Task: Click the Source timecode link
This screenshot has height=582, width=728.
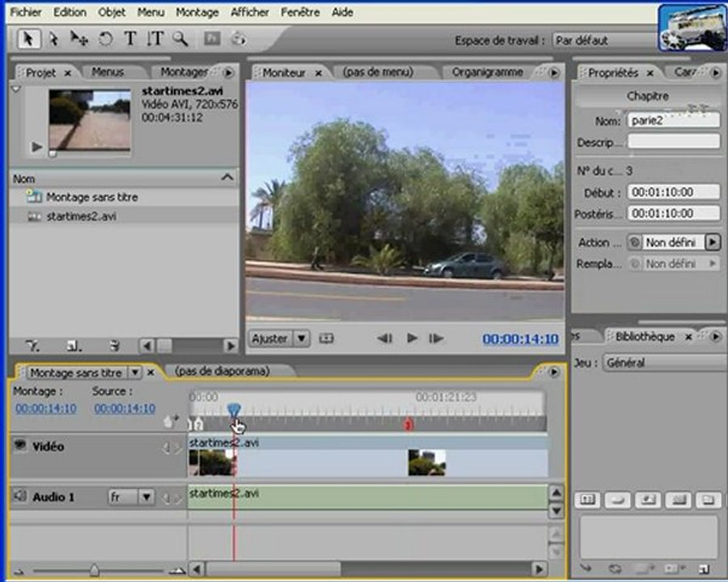Action: coord(125,408)
